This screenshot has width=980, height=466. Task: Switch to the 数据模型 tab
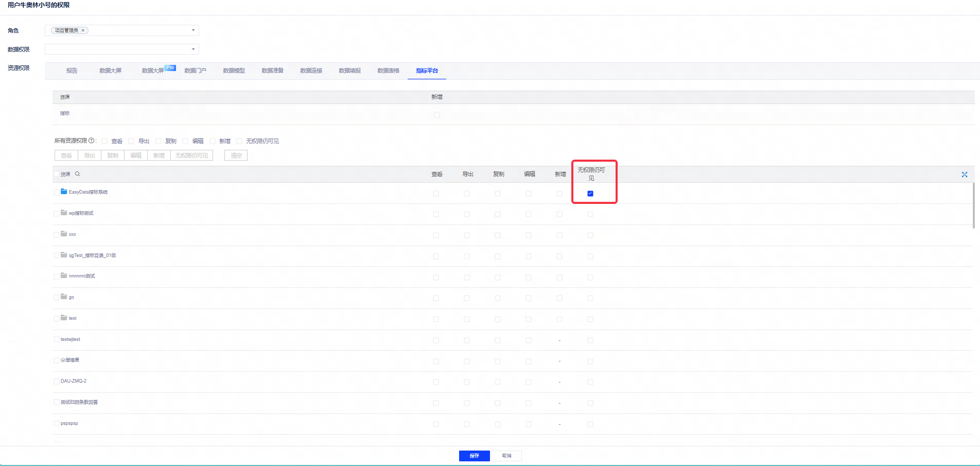pyautogui.click(x=234, y=71)
